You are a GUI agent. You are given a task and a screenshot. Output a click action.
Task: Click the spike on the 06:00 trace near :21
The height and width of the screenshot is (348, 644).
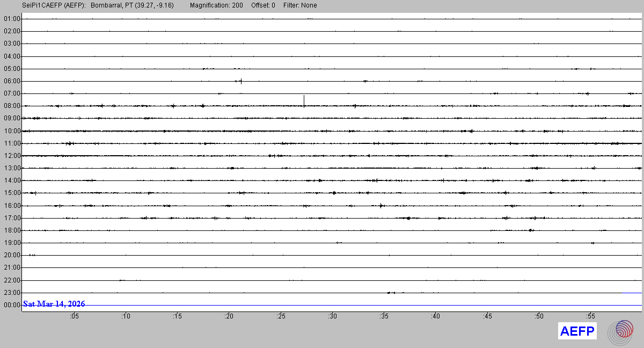[241, 81]
